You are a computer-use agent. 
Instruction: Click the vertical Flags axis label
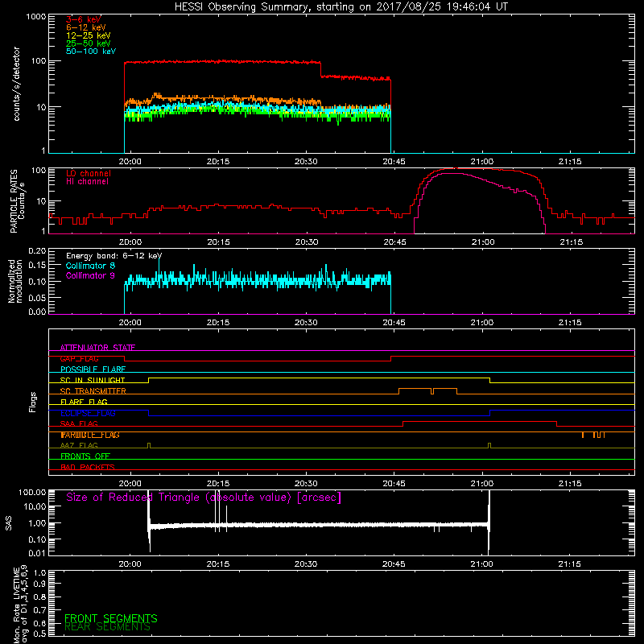pos(33,402)
